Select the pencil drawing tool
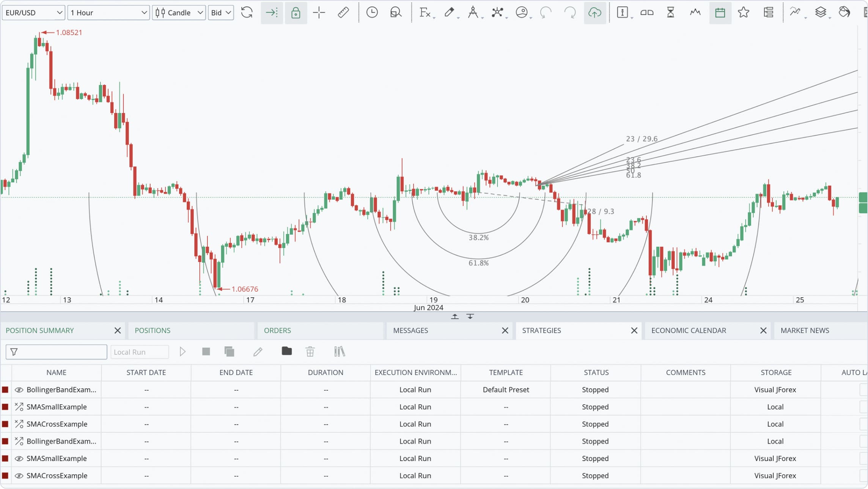868x489 pixels. (x=449, y=13)
